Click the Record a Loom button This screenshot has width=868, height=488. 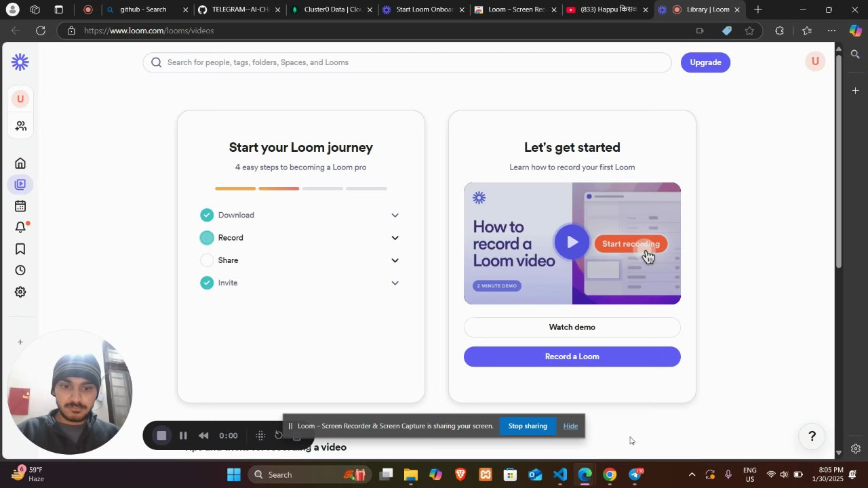(572, 357)
